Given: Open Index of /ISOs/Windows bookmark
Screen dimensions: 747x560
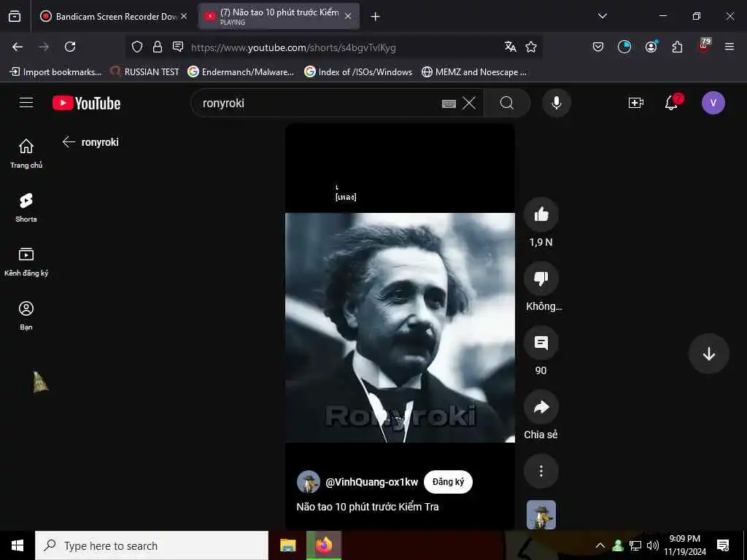Looking at the screenshot, I should 358,72.
